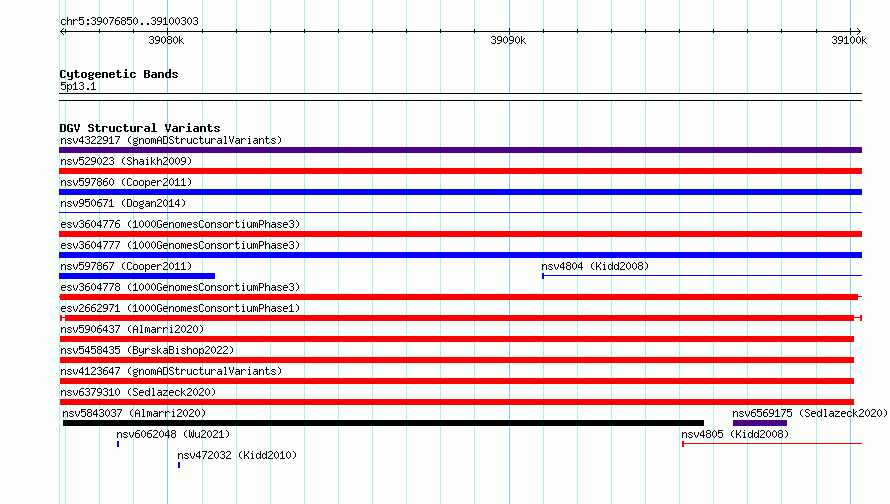890x504 pixels.
Task: Click the nsv4322917 gnomAD variant bar
Action: click(460, 150)
